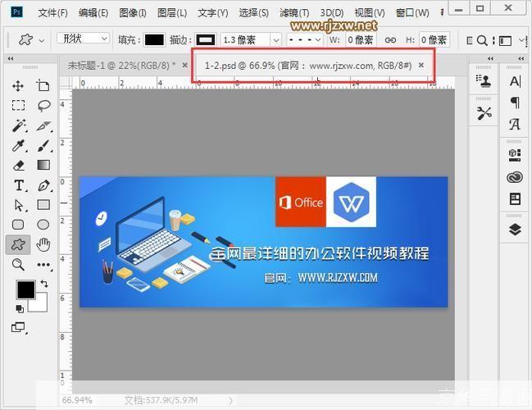Select the Rounded Rectangle tool
Screen dimensions: 532x410
18,225
